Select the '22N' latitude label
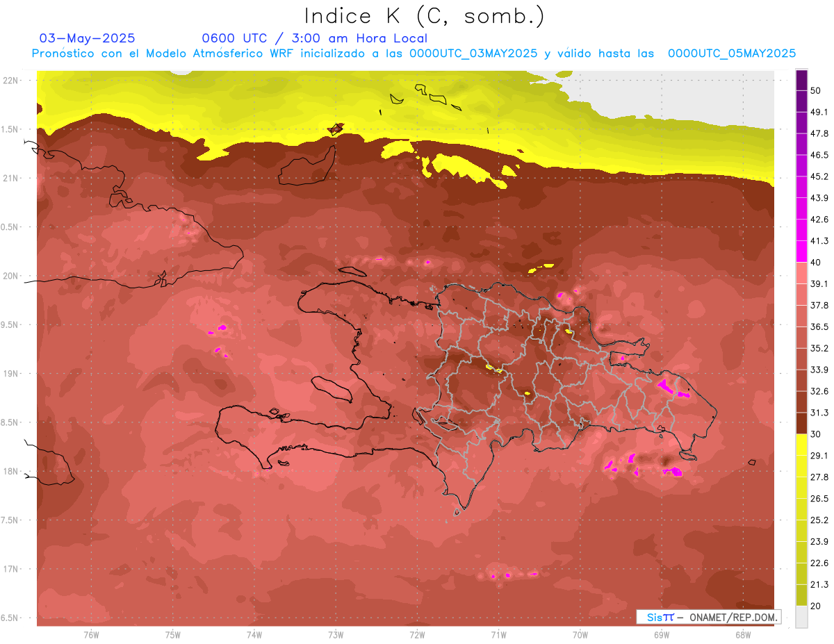 pyautogui.click(x=11, y=81)
